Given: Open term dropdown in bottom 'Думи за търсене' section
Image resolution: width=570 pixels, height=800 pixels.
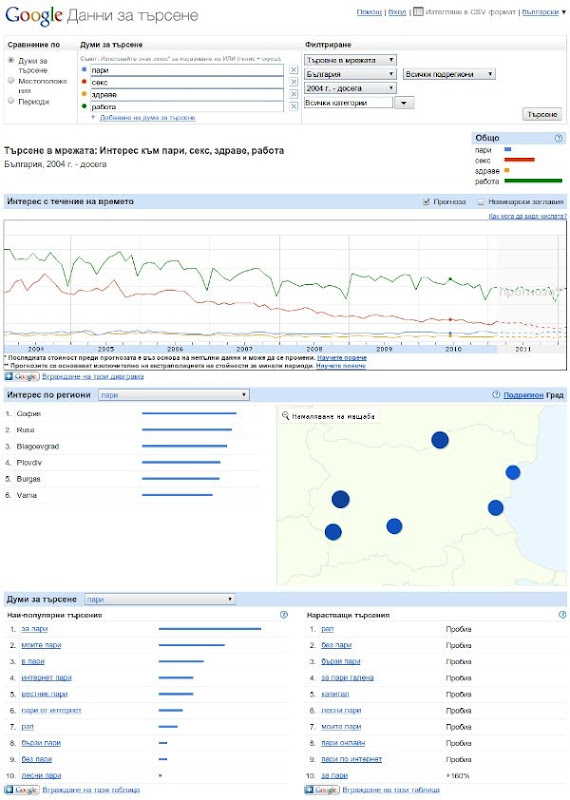Looking at the screenshot, I should pos(160,599).
